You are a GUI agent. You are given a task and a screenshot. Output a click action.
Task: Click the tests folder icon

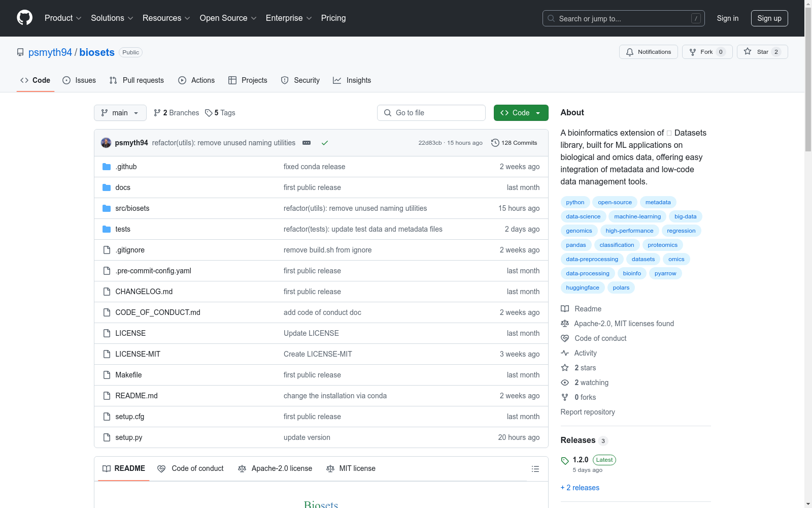coord(107,229)
